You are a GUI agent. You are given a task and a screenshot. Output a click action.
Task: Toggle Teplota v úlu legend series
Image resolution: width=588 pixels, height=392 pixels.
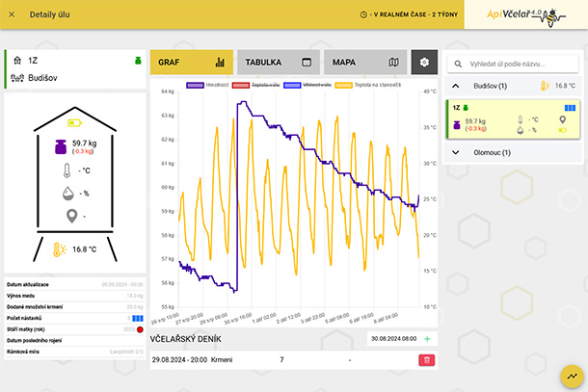pos(256,85)
